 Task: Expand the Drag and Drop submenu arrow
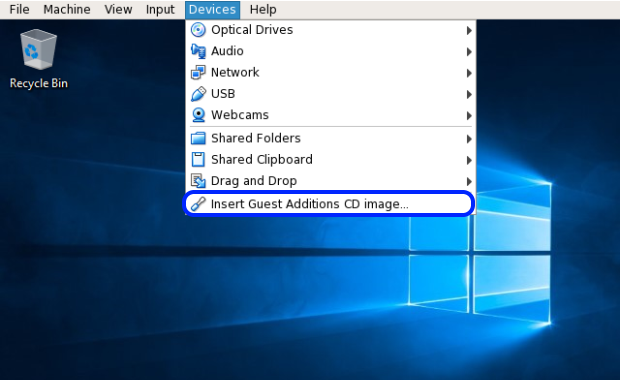(x=469, y=181)
